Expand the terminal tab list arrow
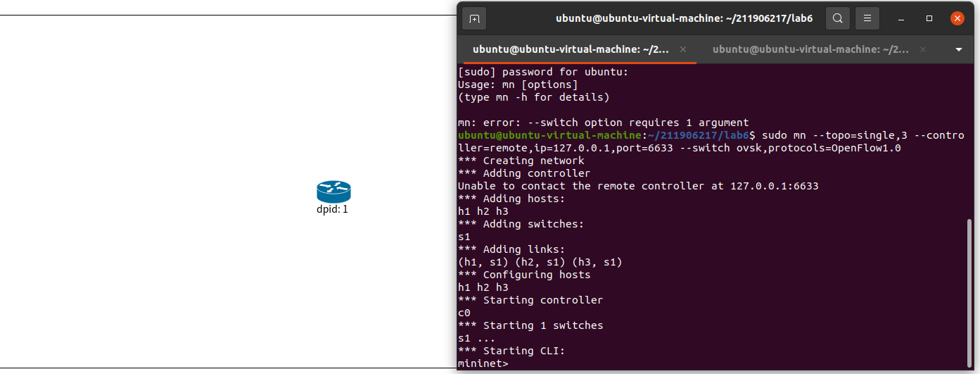 [x=959, y=50]
